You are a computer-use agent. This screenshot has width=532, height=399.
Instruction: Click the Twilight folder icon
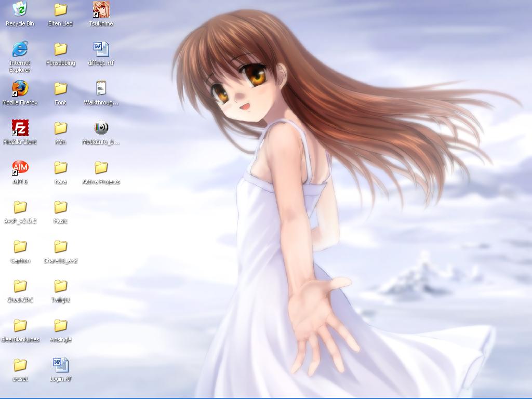(x=60, y=286)
